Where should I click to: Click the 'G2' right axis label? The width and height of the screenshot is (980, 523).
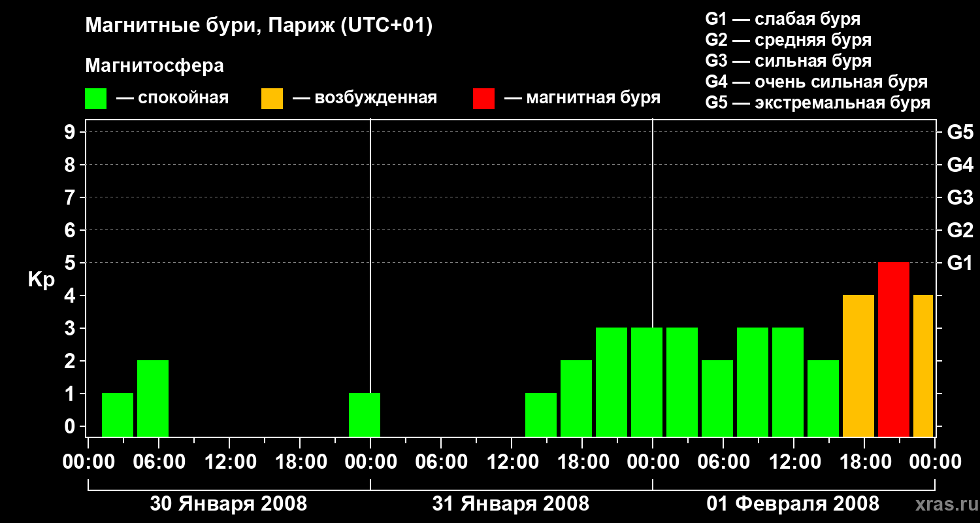[960, 230]
